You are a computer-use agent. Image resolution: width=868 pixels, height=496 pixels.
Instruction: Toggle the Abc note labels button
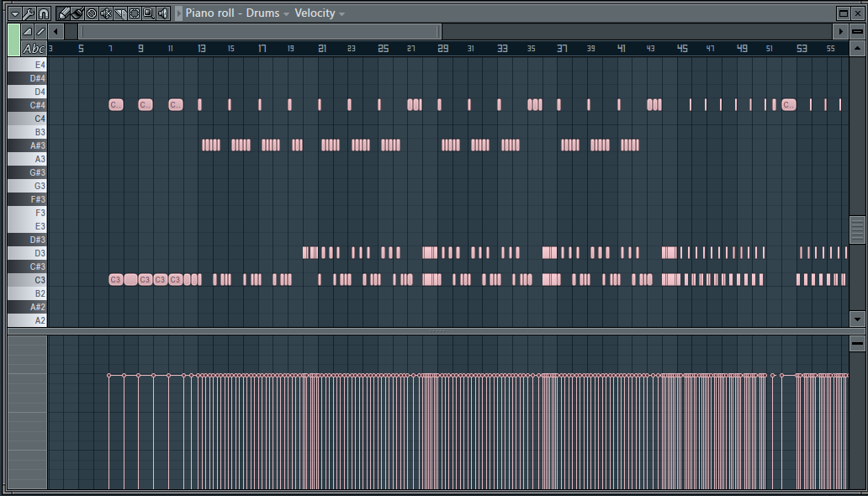coord(34,49)
